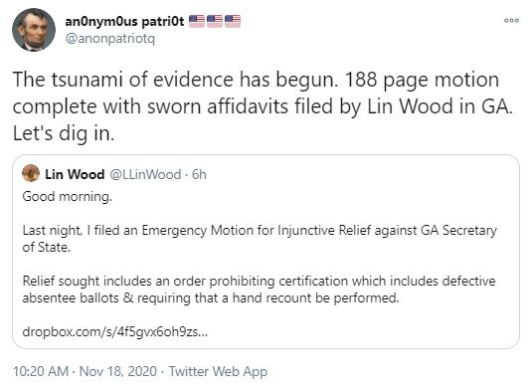Open the three-dot more options menu
The image size is (532, 392).
[511, 20]
